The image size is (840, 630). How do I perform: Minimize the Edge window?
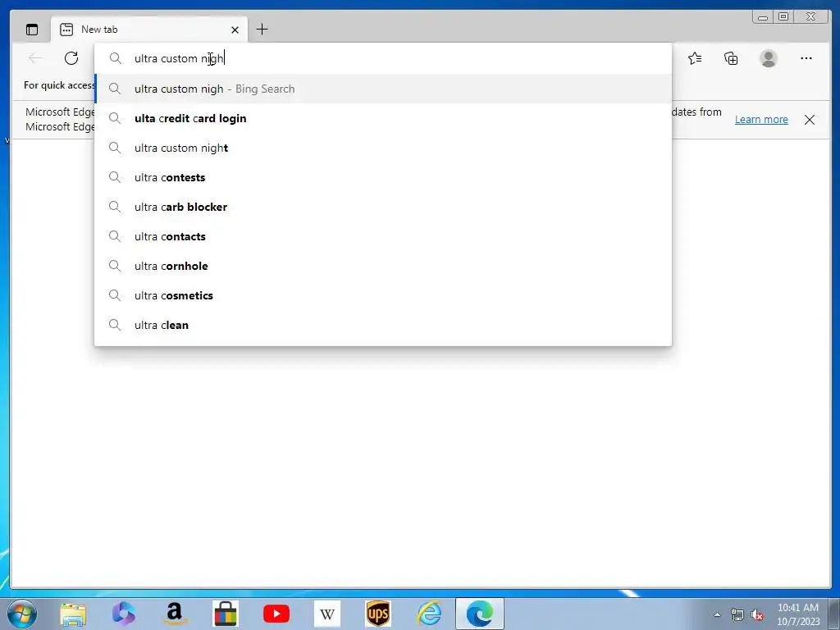pyautogui.click(x=763, y=17)
